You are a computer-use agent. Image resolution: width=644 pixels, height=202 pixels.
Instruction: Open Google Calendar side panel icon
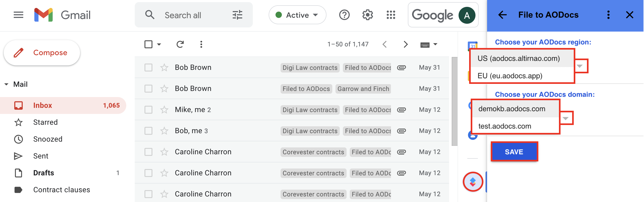pos(472,46)
